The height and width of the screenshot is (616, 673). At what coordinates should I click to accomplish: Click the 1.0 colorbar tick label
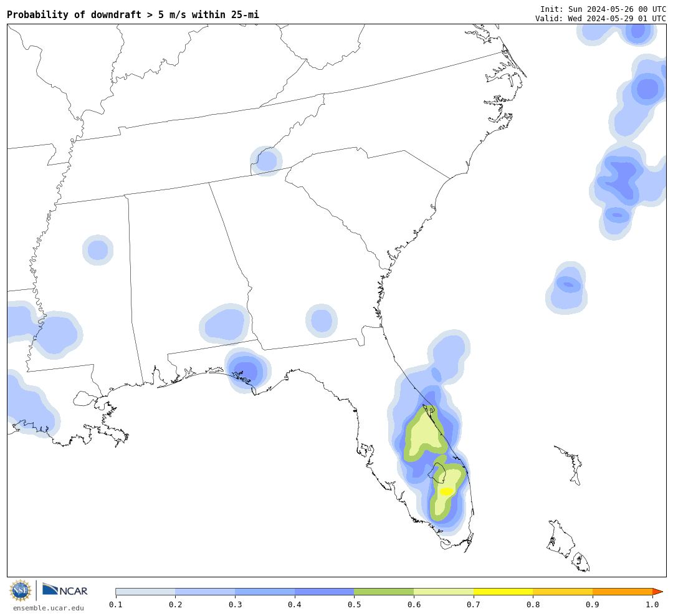tap(652, 604)
